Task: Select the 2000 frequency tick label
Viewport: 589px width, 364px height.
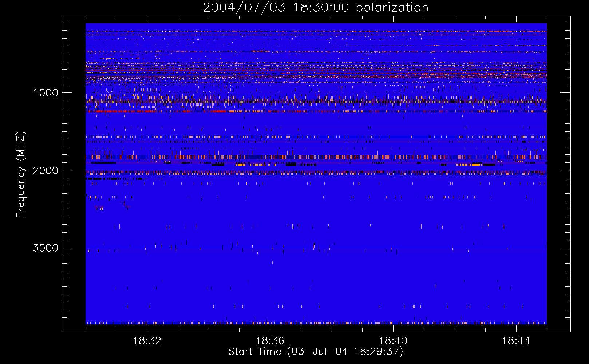Action: click(x=46, y=170)
